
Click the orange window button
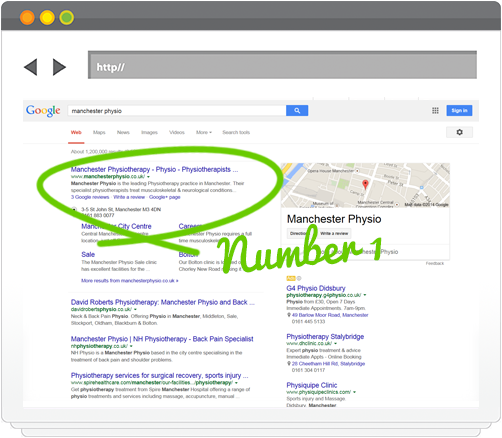[27, 17]
